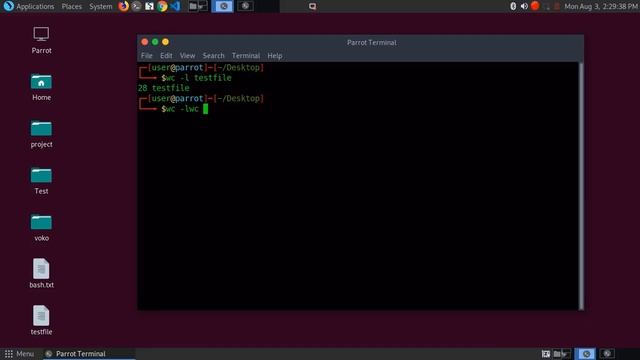This screenshot has height=360, width=640.
Task: Open the Parrot logo menu icon
Action: 8,6
